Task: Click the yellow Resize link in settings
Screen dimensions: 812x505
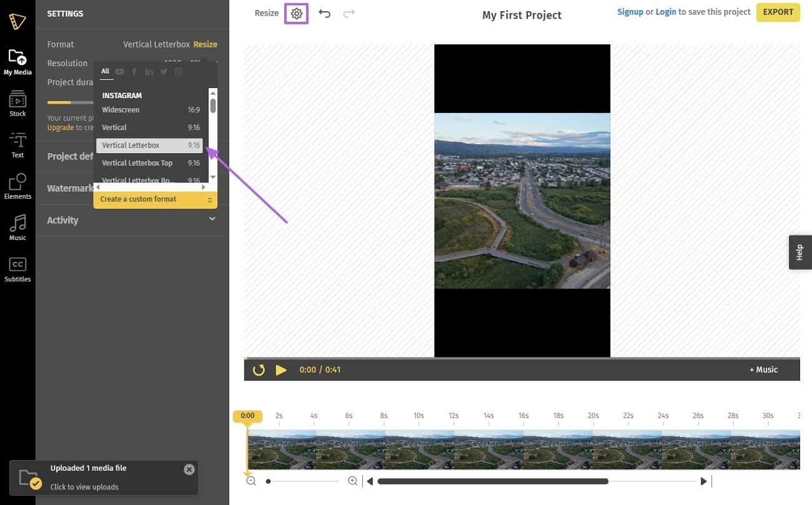Action: (x=205, y=44)
